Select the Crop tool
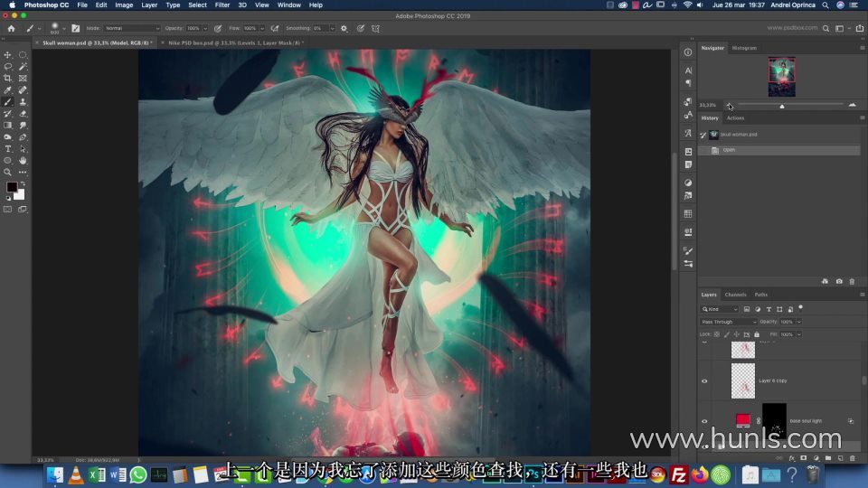 pyautogui.click(x=8, y=78)
